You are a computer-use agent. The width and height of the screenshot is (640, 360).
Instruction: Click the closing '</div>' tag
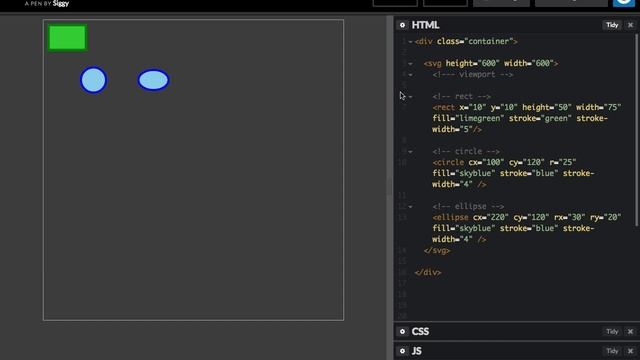coord(428,273)
